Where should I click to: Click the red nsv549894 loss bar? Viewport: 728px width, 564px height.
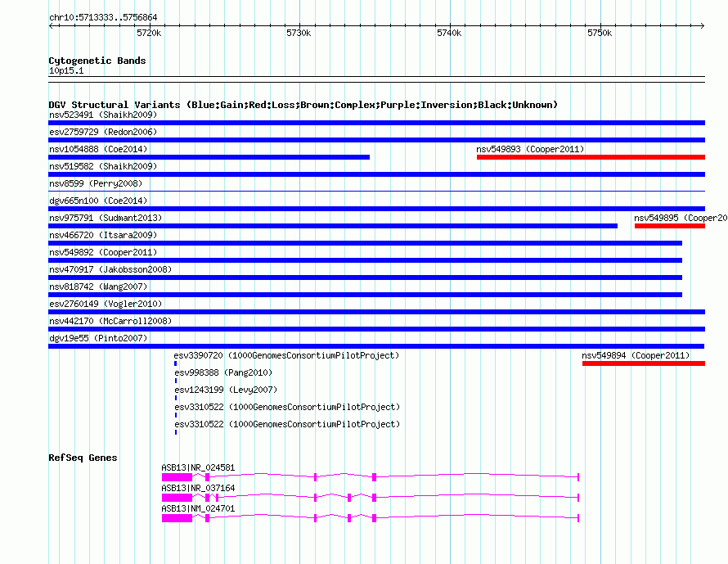[644, 363]
